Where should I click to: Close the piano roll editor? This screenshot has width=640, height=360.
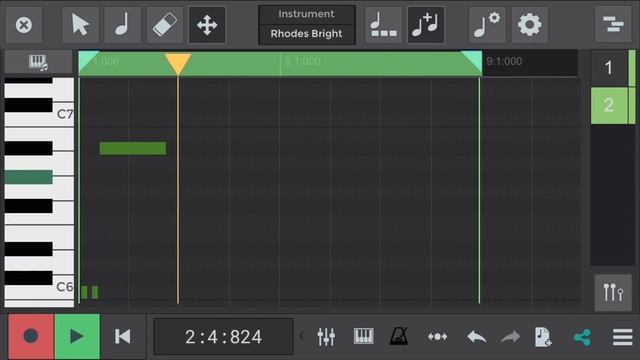pyautogui.click(x=24, y=25)
